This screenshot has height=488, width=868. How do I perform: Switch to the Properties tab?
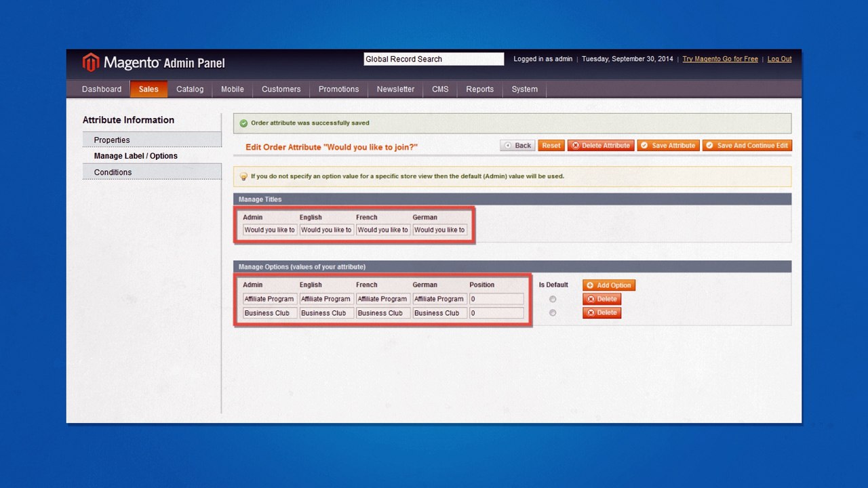[152, 140]
